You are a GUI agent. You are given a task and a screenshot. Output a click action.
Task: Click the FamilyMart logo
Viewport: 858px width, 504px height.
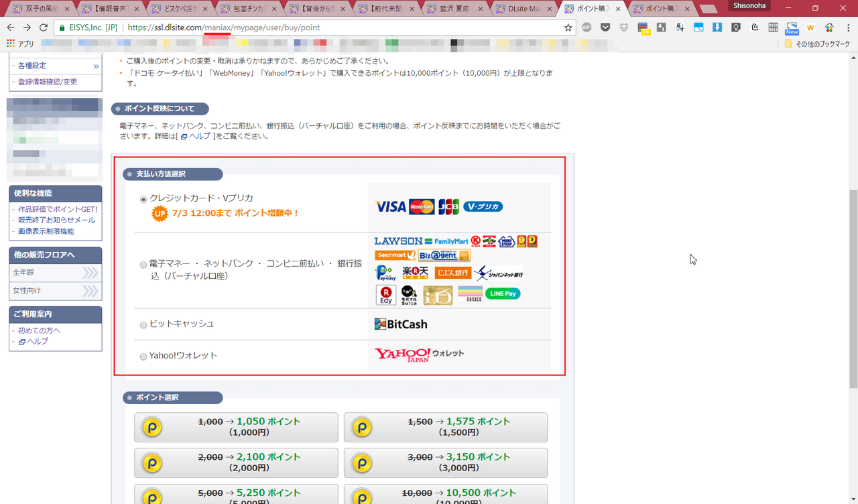point(447,241)
